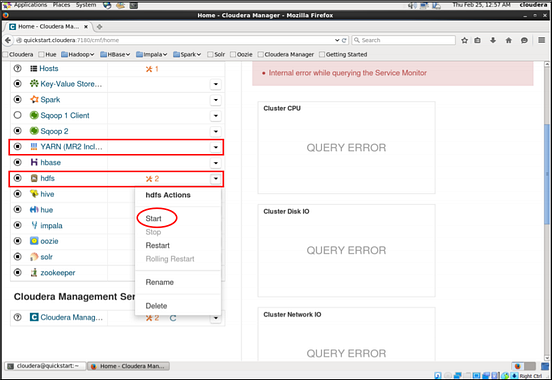This screenshot has width=552, height=380.
Task: Click the page vertical scrollbar thumb
Action: tap(547, 173)
